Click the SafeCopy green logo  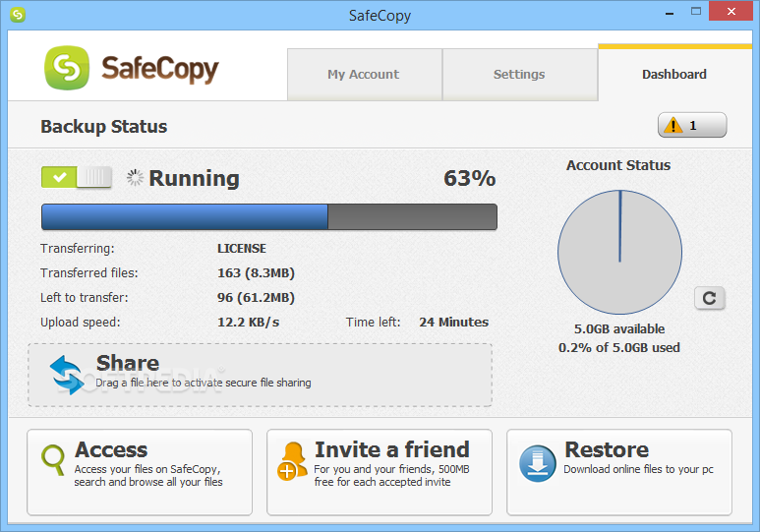click(x=67, y=68)
